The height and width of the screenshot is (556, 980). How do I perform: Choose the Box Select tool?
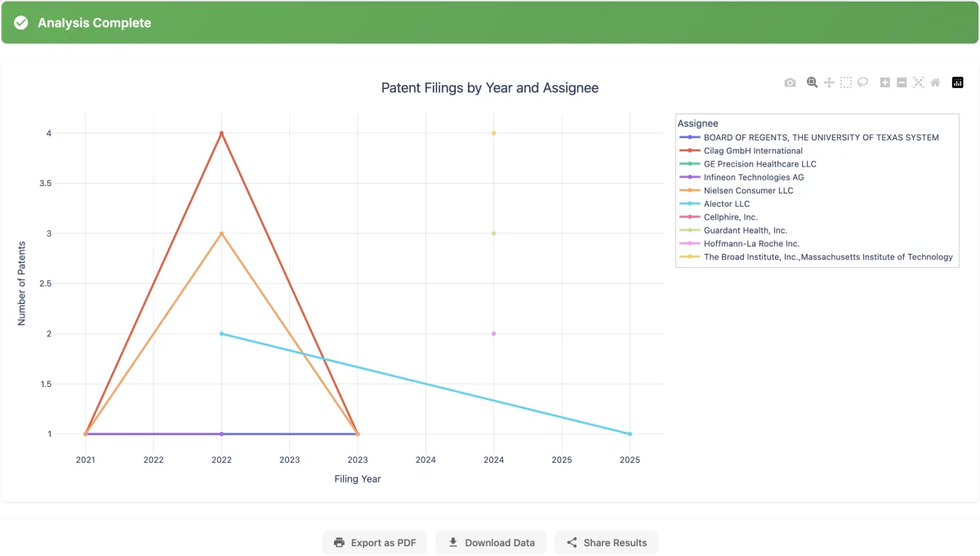(x=846, y=82)
